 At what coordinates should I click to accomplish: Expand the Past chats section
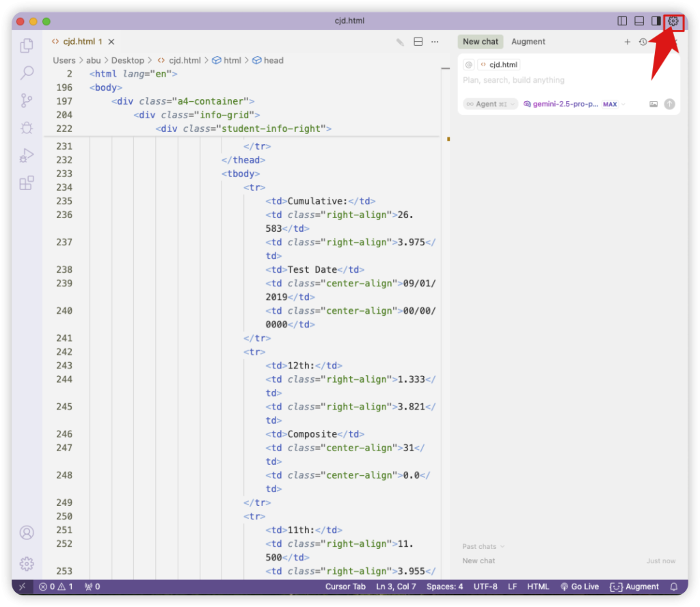pyautogui.click(x=483, y=546)
